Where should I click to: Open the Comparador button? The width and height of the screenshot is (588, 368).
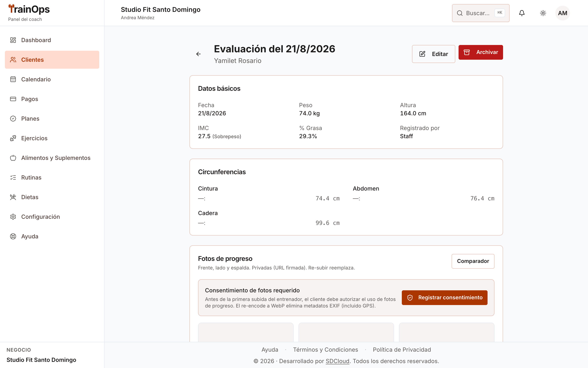click(x=473, y=261)
